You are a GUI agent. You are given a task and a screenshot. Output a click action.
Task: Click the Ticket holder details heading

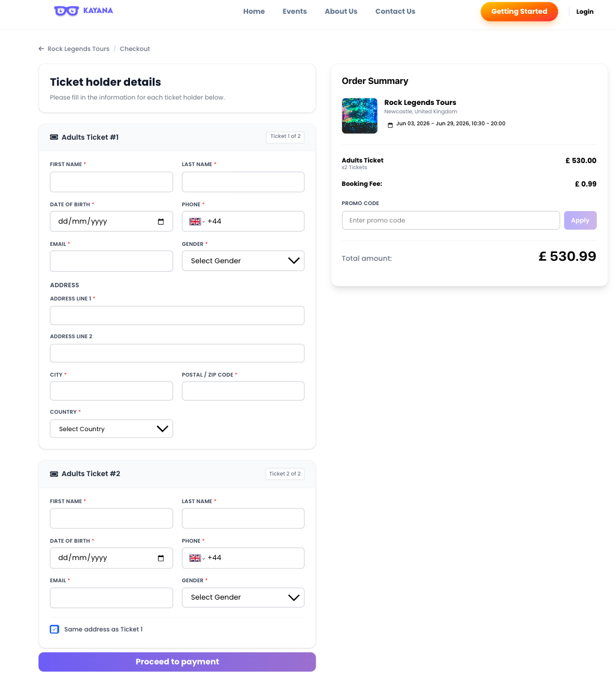tap(105, 82)
